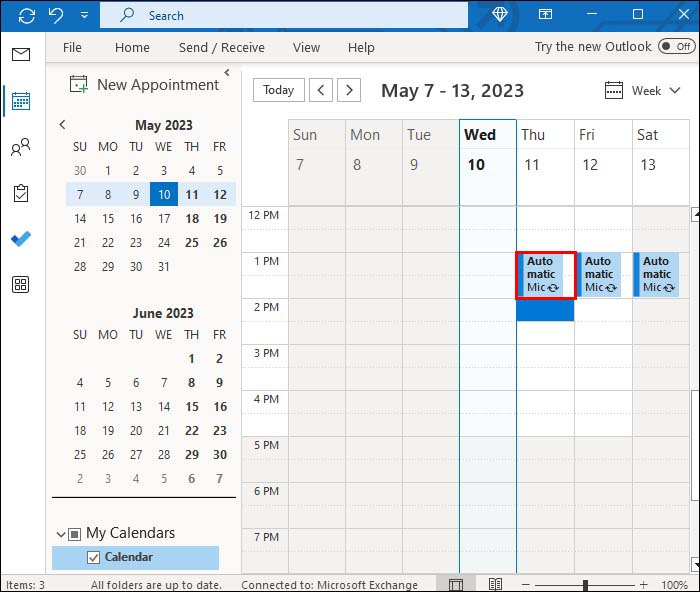Open the Tasks clipboard icon
The width and height of the screenshot is (700, 592).
point(21,193)
